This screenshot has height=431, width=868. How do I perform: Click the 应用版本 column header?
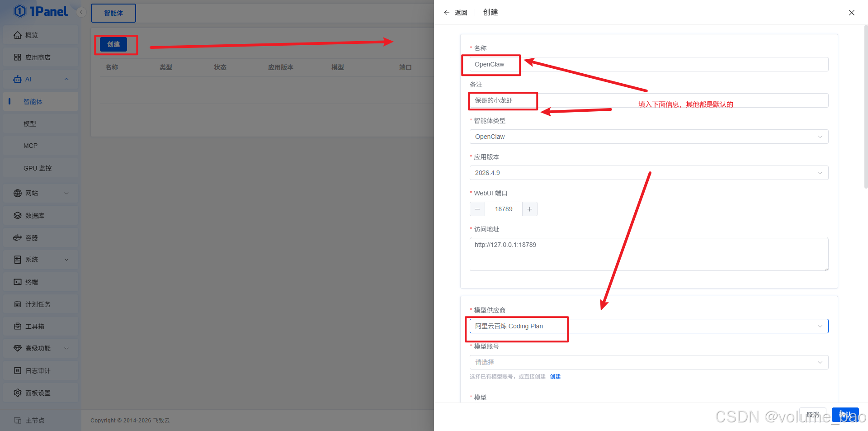click(281, 67)
